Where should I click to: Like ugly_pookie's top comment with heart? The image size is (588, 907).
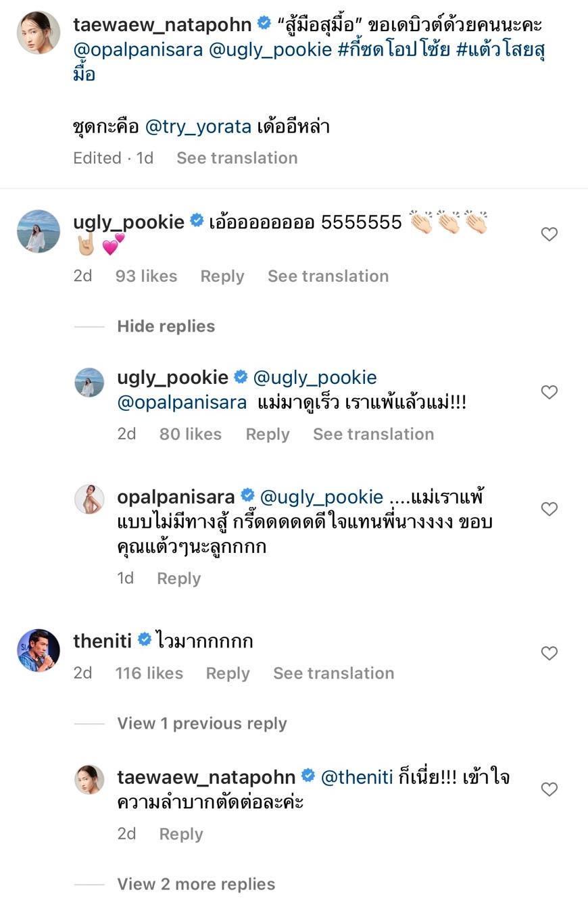pos(549,234)
